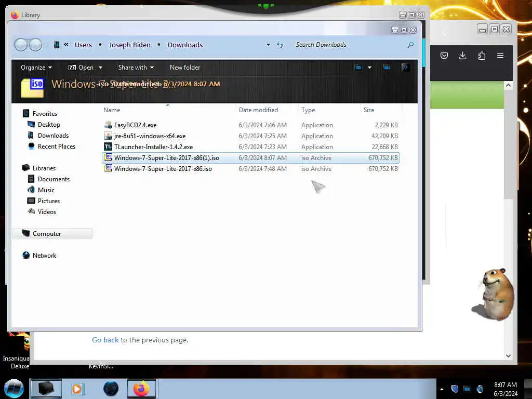
Task: Sort by the Size column header
Action: (369, 110)
